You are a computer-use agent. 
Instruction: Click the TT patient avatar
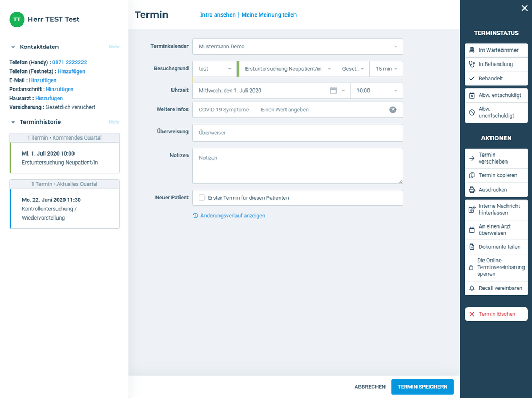[17, 19]
